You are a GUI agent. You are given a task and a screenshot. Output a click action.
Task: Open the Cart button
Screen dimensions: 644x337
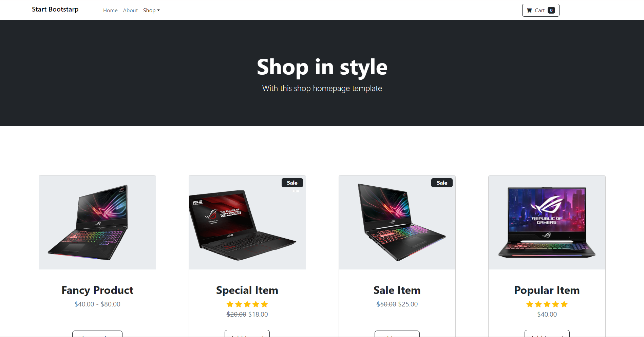pos(541,10)
